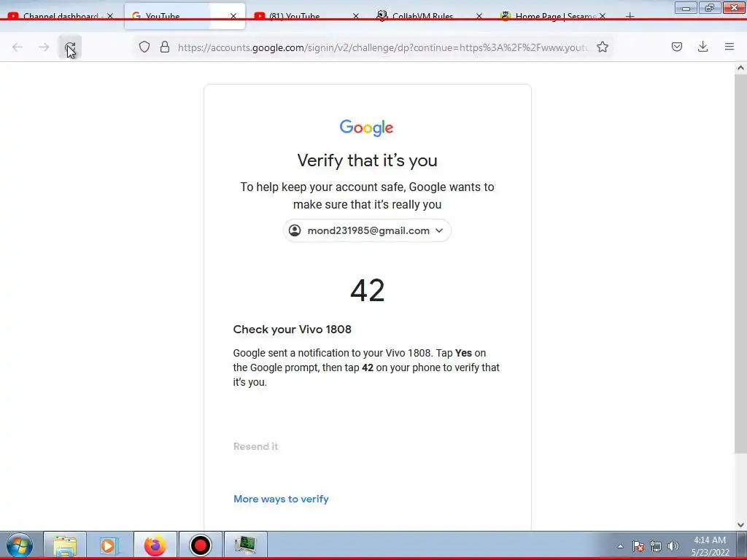Select Firefox taskbar icon
Image resolution: width=747 pixels, height=560 pixels.
155,545
